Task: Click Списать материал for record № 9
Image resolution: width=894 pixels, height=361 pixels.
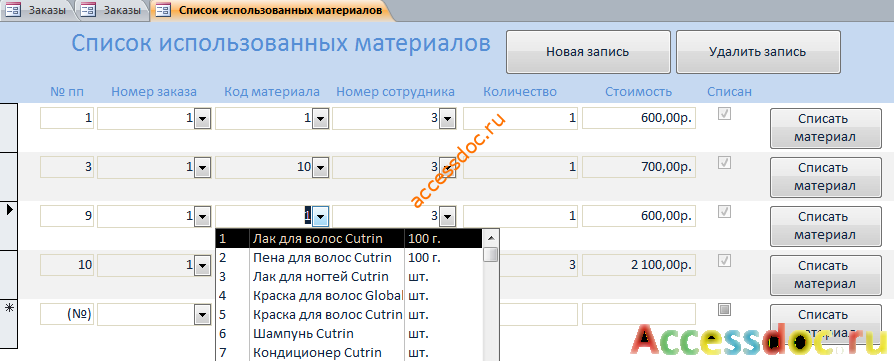Action: [x=825, y=226]
